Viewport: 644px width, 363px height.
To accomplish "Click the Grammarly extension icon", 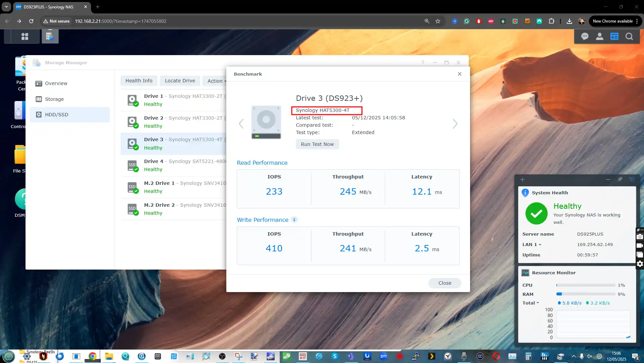I will pos(466,21).
